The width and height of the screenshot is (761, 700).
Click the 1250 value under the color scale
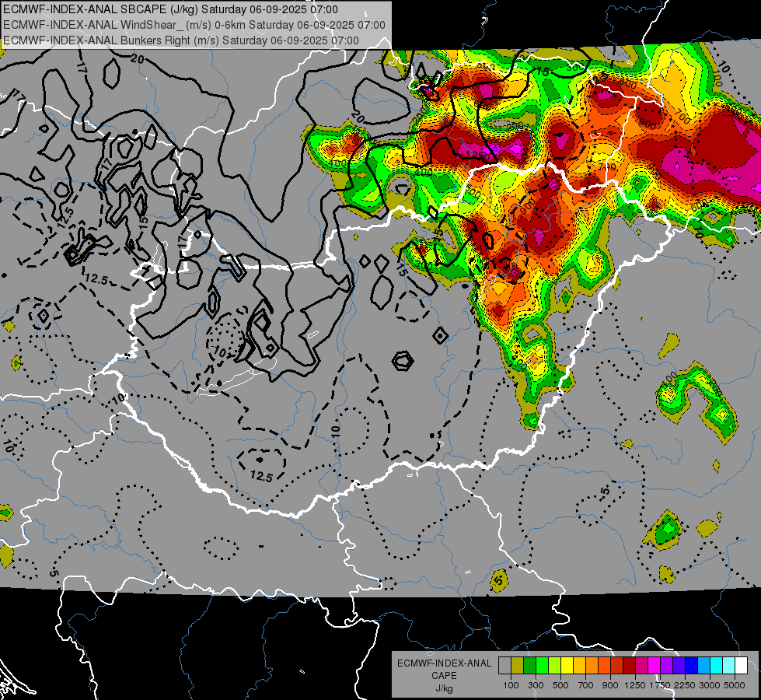[x=635, y=685]
